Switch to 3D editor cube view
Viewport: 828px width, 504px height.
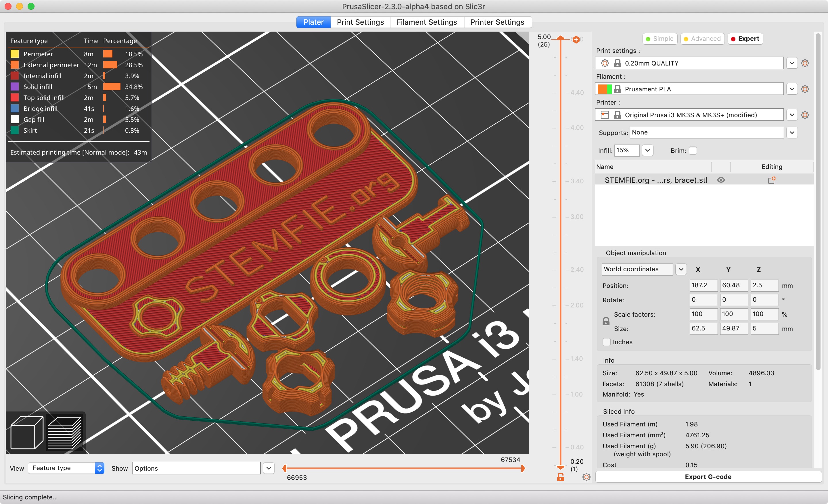tap(27, 432)
